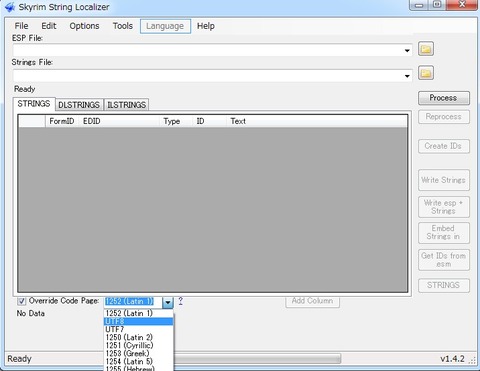Open the Help menu

pos(206,26)
